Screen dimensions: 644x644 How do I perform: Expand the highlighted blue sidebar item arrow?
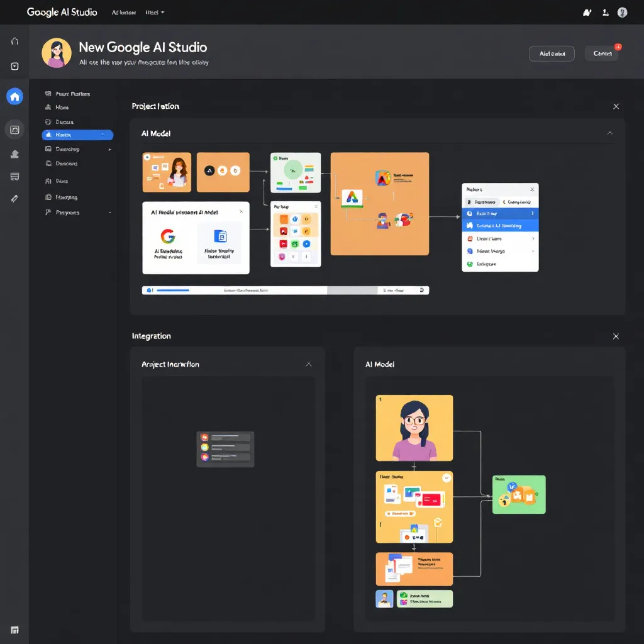(x=103, y=135)
